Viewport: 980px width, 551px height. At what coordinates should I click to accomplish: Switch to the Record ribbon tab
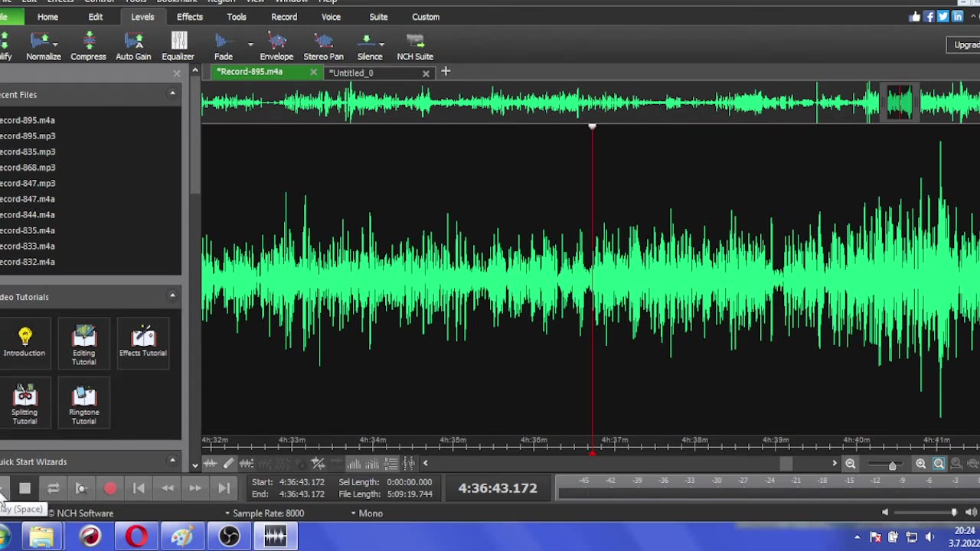[x=284, y=17]
